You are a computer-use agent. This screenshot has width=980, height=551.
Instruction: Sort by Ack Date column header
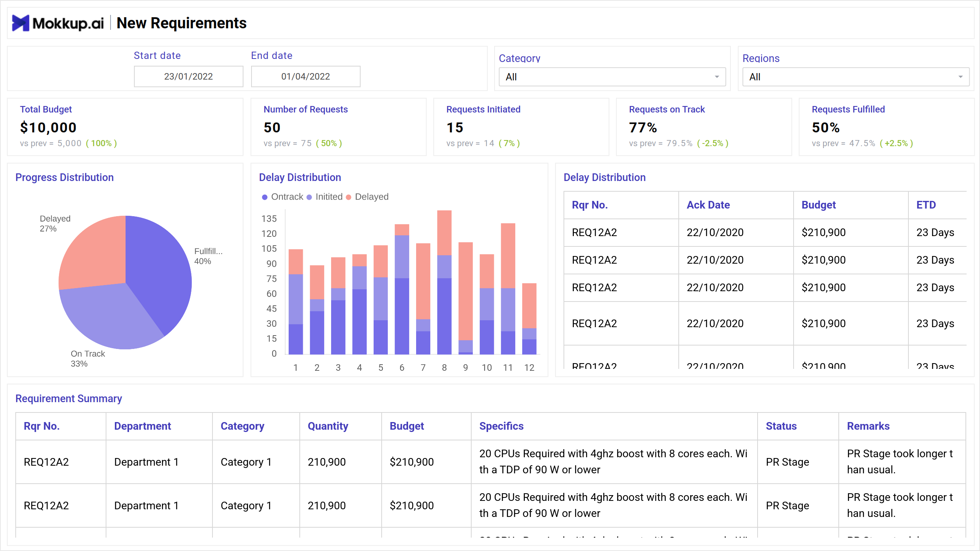pyautogui.click(x=708, y=205)
